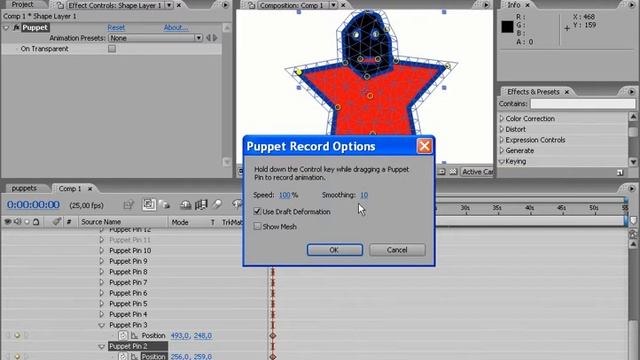640x360 pixels.
Task: Click the fx icon beside Puppet effect
Action: pyautogui.click(x=16, y=27)
